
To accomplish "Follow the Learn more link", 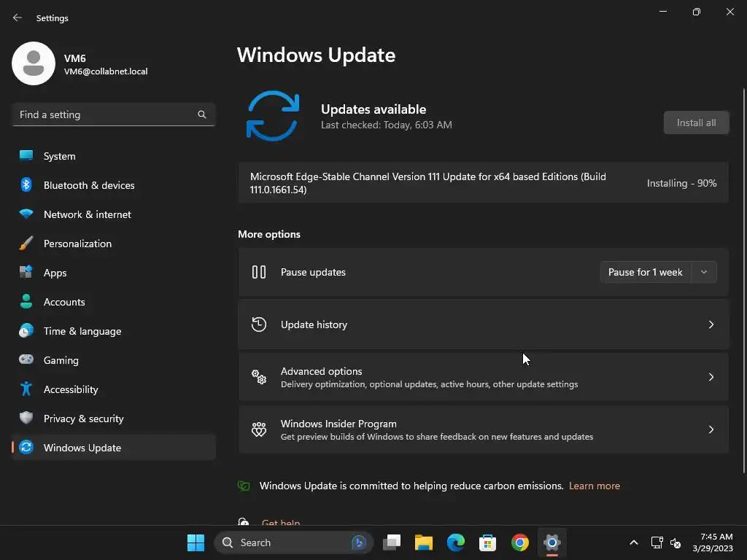I will tap(594, 486).
